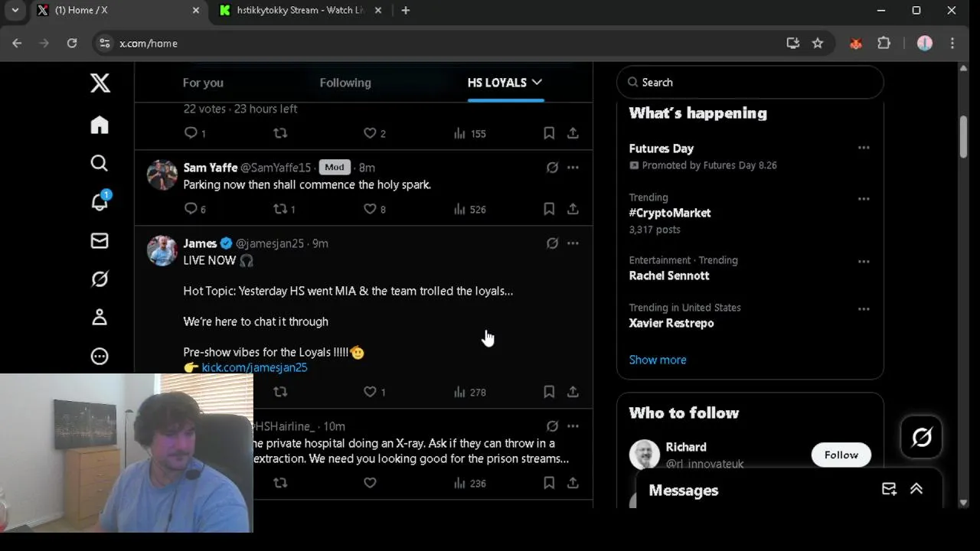
Task: Open Grok icon in left sidebar
Action: [100, 279]
